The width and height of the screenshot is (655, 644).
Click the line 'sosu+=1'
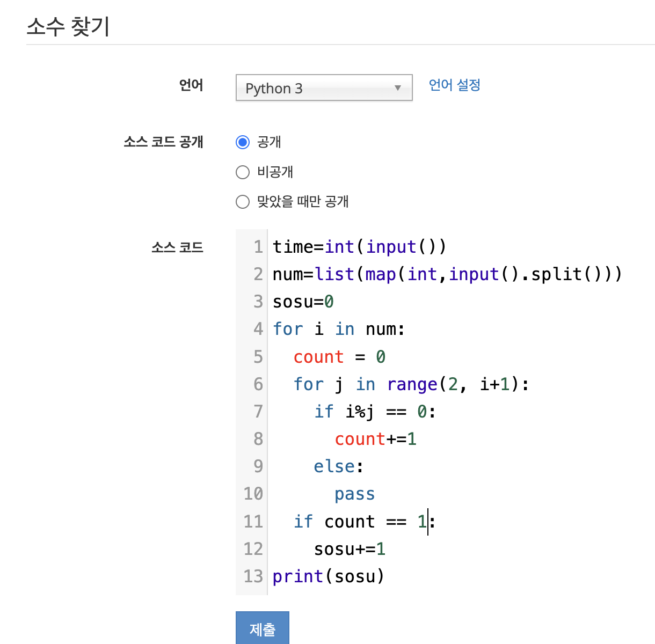point(350,549)
